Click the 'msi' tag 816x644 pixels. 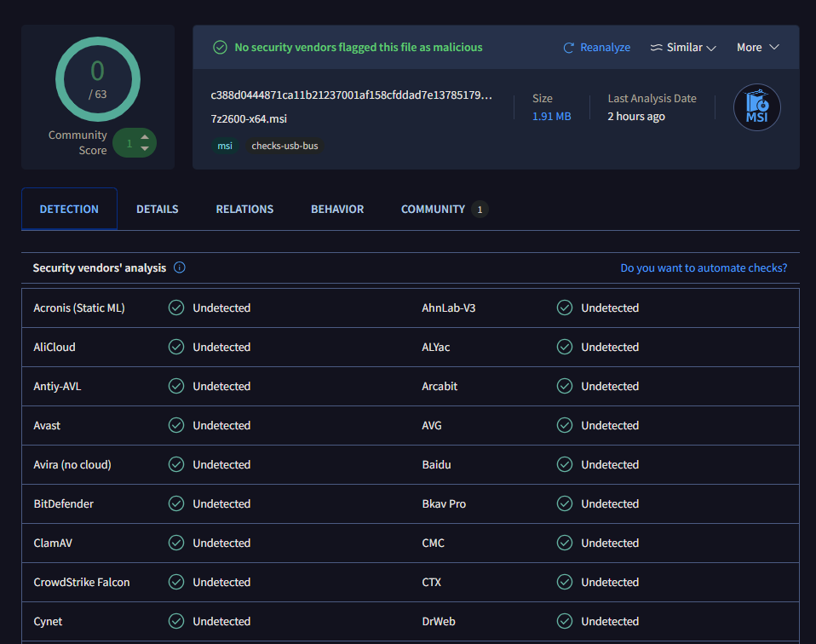[225, 146]
